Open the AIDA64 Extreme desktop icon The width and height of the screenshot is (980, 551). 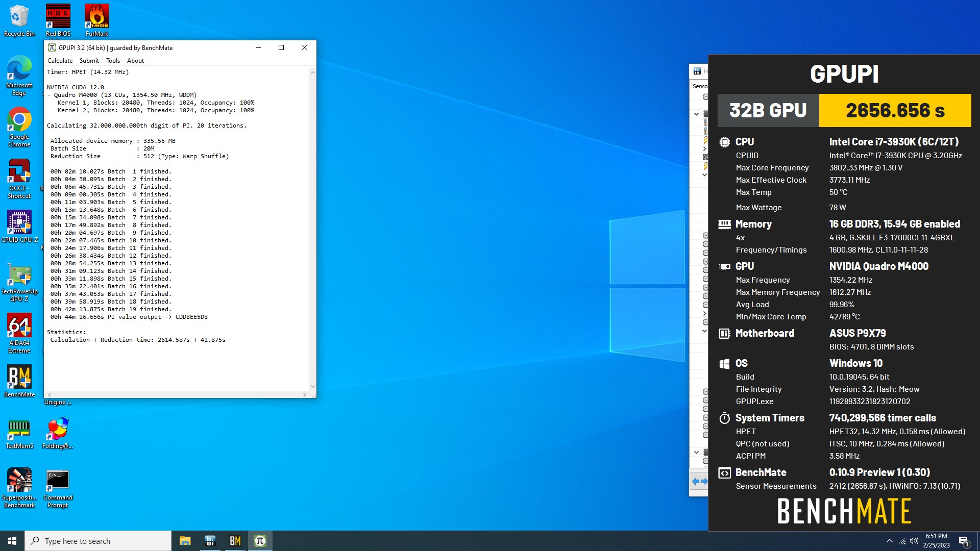click(19, 333)
